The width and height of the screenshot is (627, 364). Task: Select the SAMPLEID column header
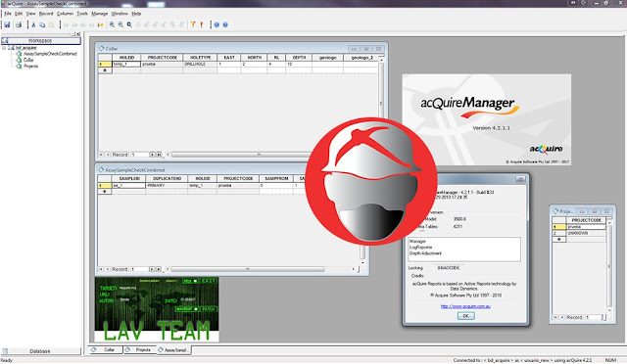[128, 179]
